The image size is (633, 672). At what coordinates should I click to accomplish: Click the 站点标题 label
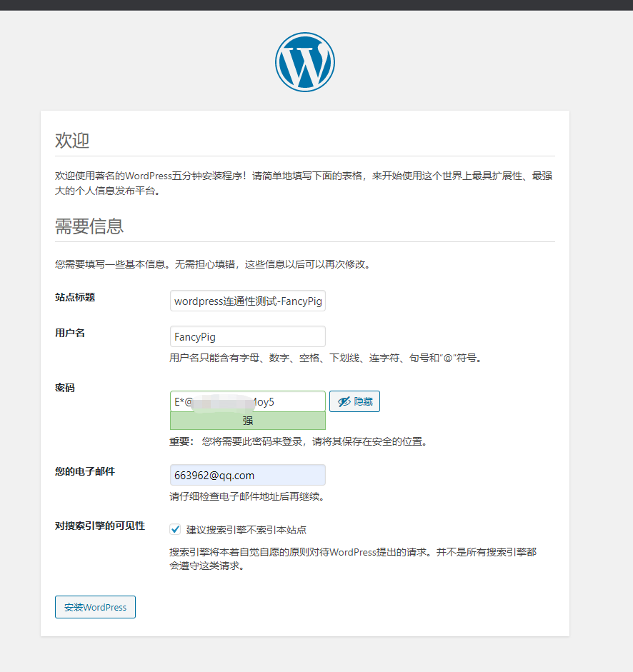(75, 297)
